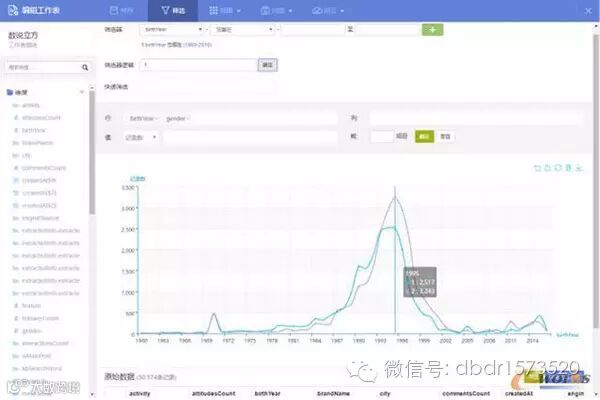
Task: Select the commentsCount field in sidebar
Action: pyautogui.click(x=44, y=168)
